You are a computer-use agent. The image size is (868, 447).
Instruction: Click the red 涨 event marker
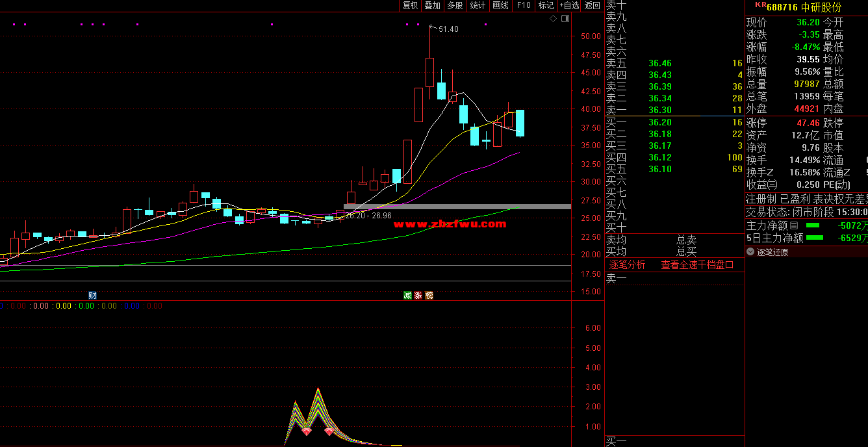(x=418, y=295)
